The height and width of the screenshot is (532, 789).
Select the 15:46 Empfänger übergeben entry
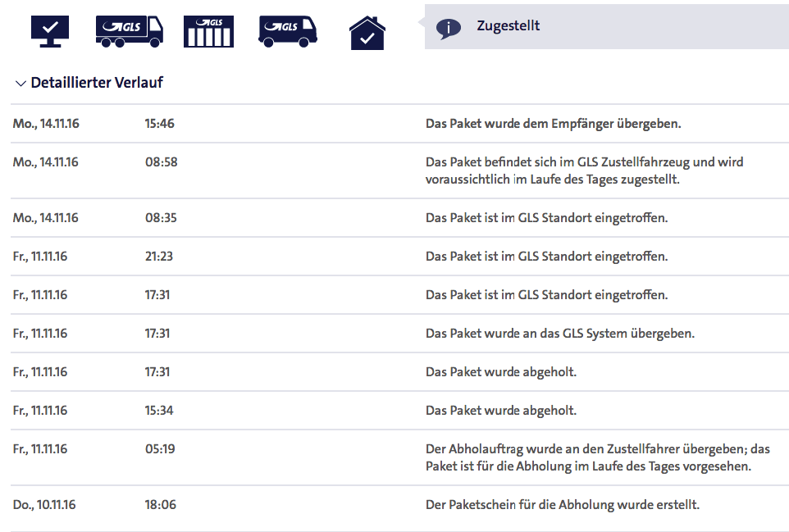pos(399,124)
